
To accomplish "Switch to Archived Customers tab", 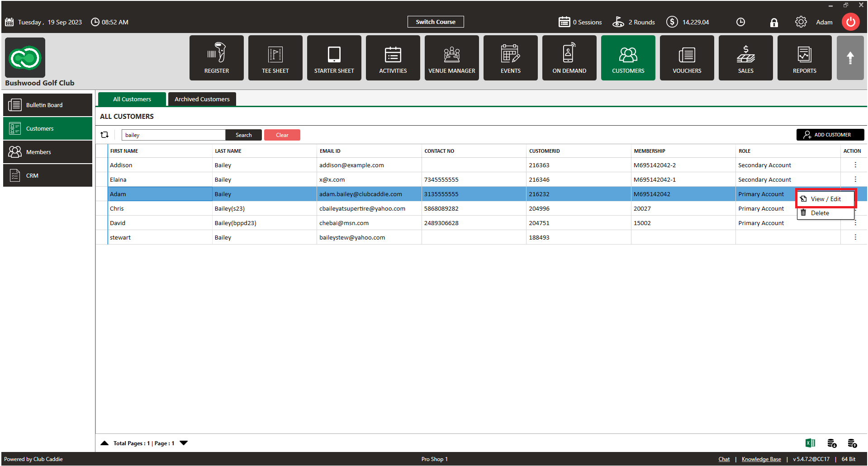I will click(202, 99).
